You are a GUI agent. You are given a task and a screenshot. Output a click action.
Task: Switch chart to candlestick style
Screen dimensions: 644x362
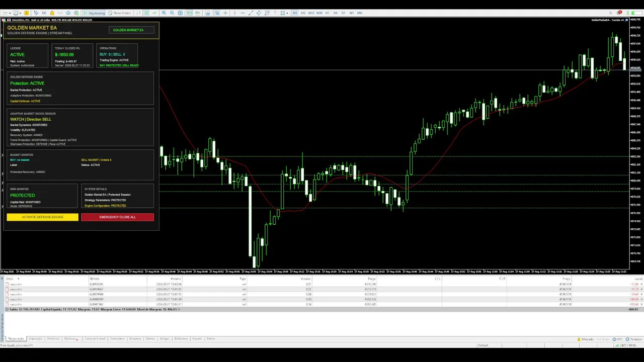pyautogui.click(x=146, y=13)
